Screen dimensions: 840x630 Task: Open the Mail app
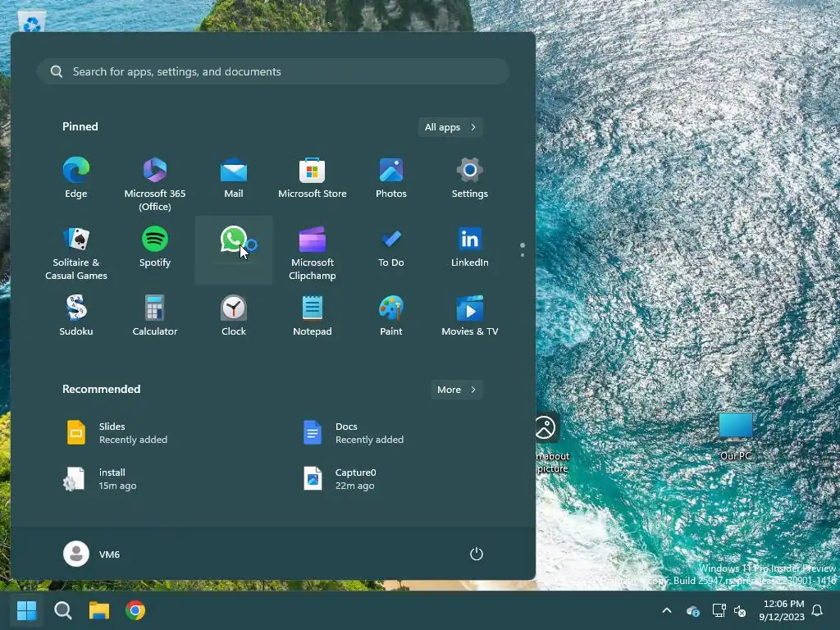pyautogui.click(x=234, y=179)
